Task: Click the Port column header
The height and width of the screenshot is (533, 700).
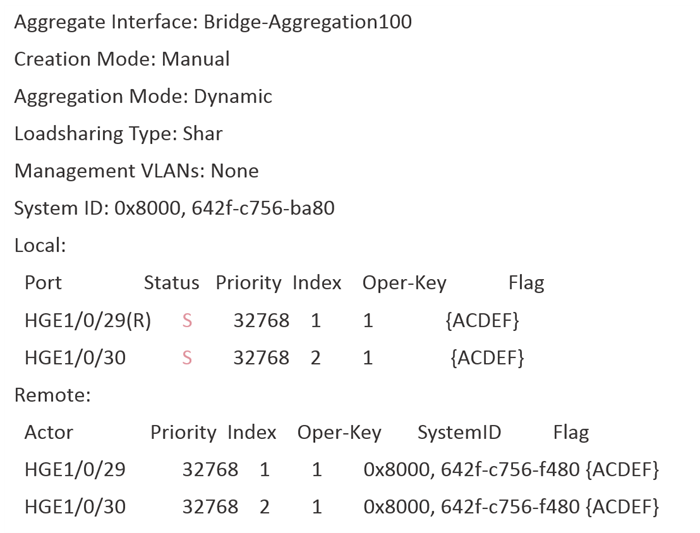Action: point(43,283)
